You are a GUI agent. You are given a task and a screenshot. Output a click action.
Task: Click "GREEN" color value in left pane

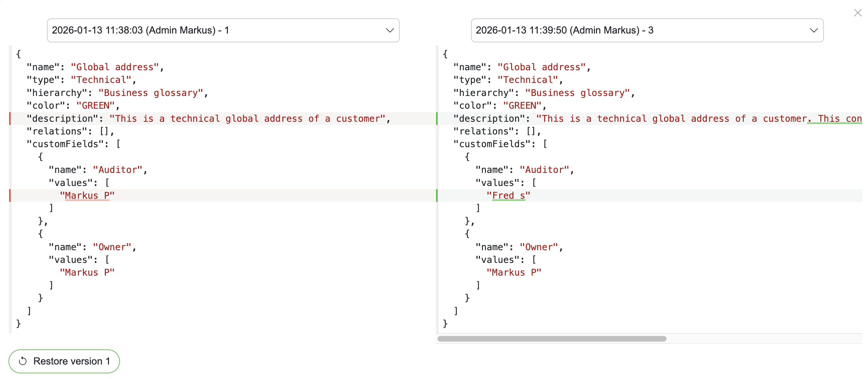(x=96, y=106)
